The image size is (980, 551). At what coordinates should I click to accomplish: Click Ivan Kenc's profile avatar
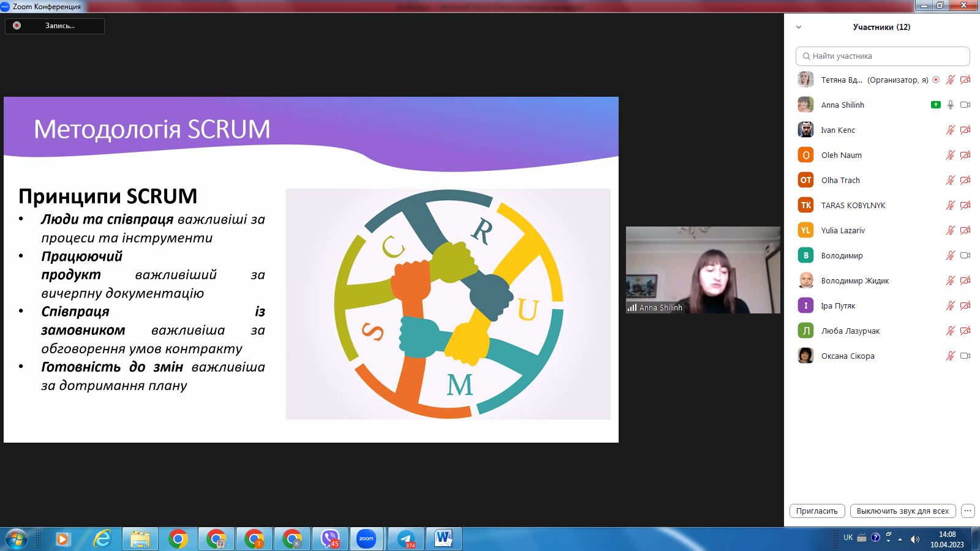click(805, 130)
